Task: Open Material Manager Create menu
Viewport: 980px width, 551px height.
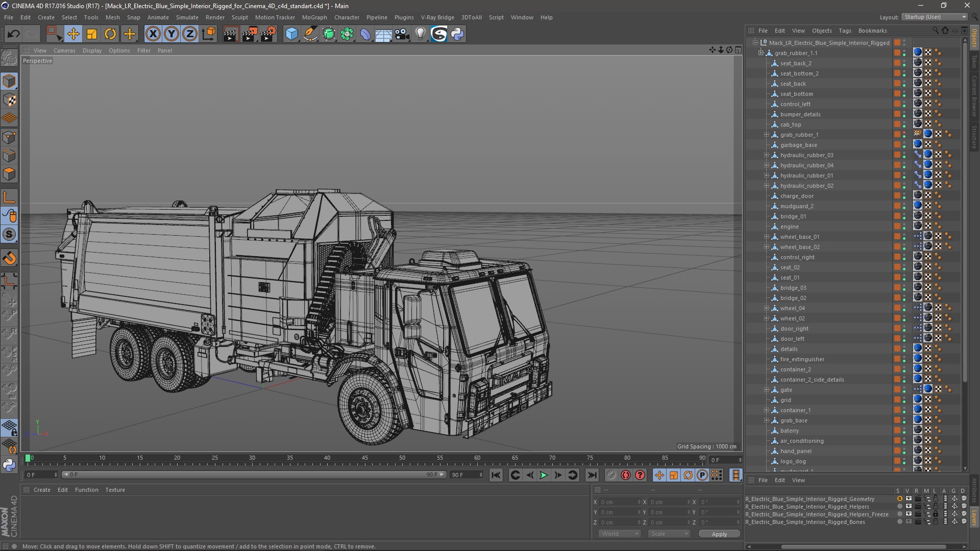Action: click(x=42, y=490)
